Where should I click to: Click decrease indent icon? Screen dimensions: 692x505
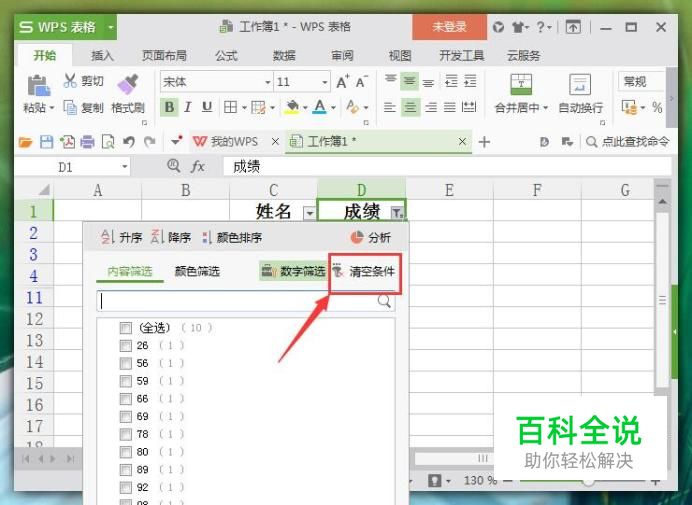451,82
